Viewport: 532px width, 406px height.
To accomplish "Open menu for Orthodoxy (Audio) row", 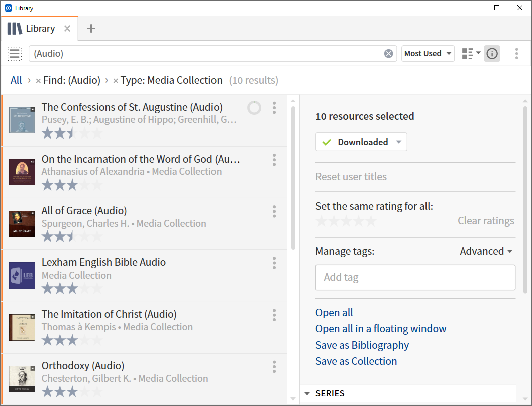I will click(274, 367).
